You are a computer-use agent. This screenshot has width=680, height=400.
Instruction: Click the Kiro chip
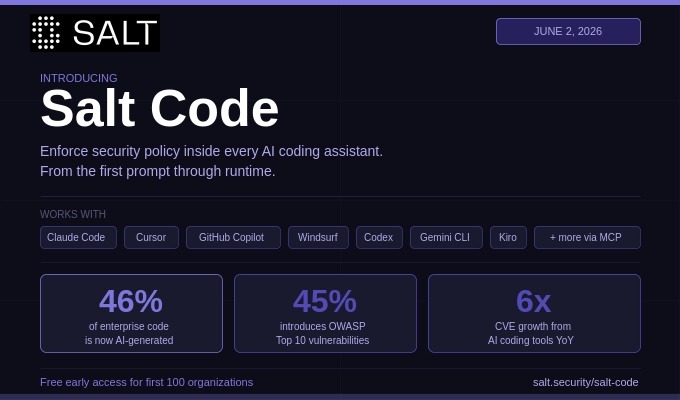point(508,237)
